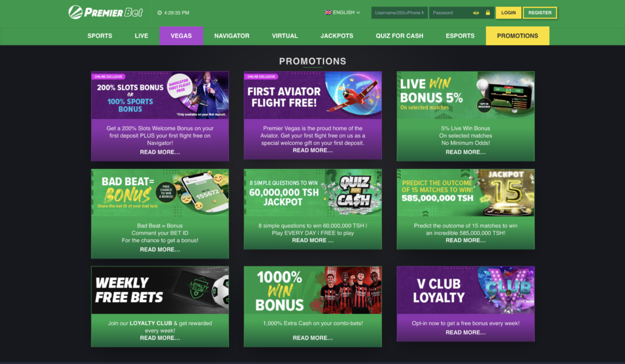
Task: Click the Username/Phone input field
Action: [x=399, y=13]
